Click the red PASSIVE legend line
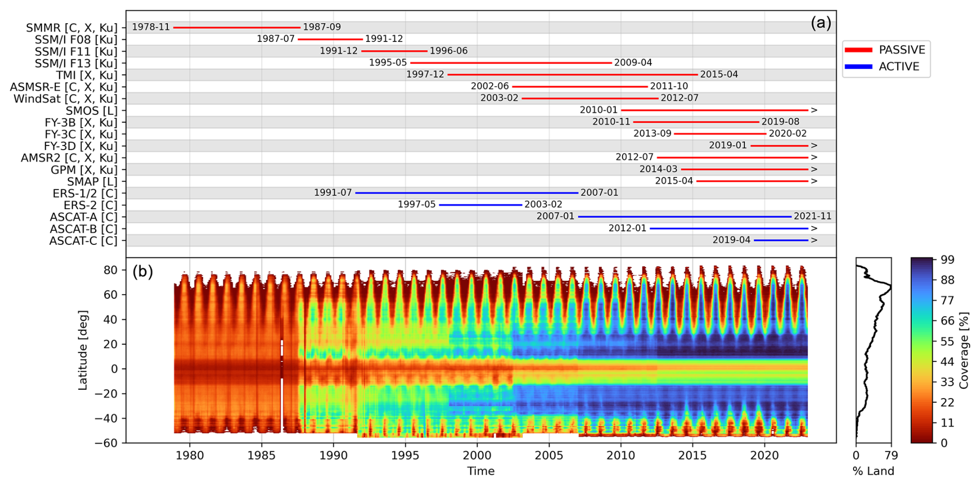The height and width of the screenshot is (485, 980). pyautogui.click(x=858, y=50)
